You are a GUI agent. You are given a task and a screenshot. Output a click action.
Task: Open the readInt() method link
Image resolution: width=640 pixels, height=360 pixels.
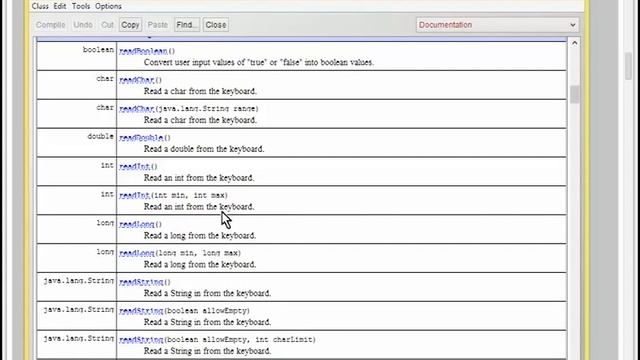coord(135,167)
